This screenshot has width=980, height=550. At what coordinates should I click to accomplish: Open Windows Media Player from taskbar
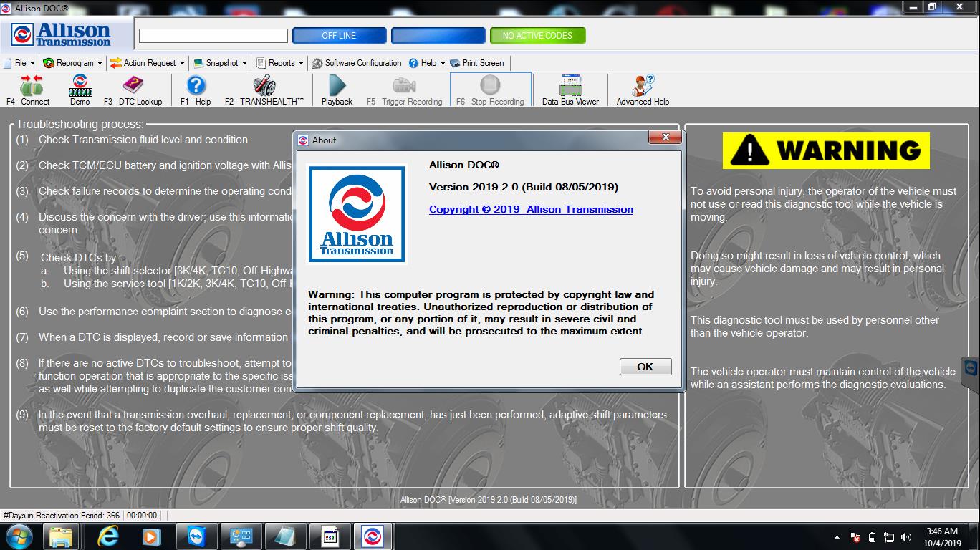(x=151, y=536)
